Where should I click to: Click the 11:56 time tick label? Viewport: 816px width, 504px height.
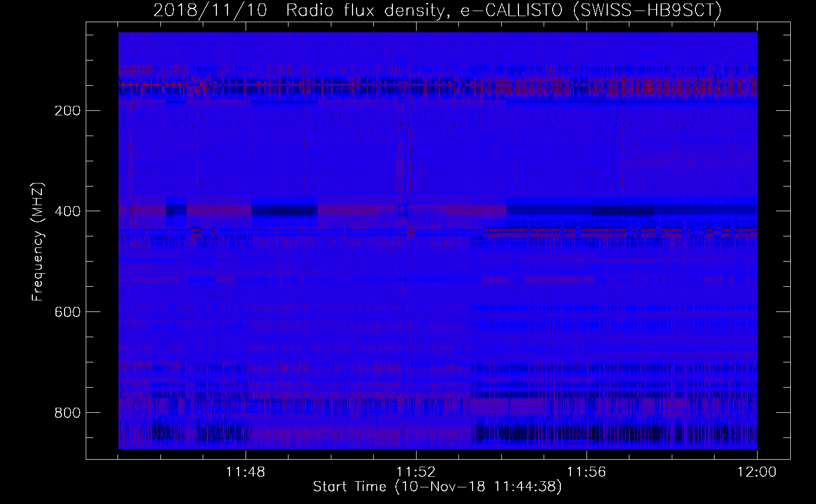tap(587, 473)
